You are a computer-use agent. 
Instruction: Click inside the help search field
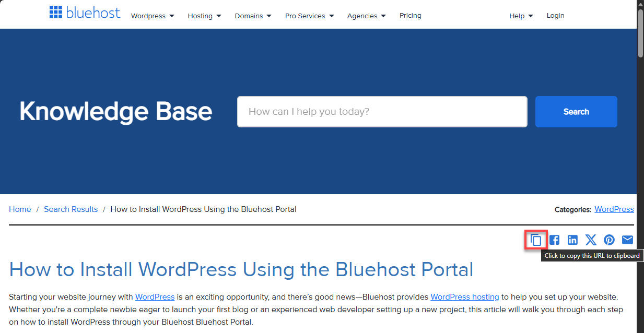[382, 111]
